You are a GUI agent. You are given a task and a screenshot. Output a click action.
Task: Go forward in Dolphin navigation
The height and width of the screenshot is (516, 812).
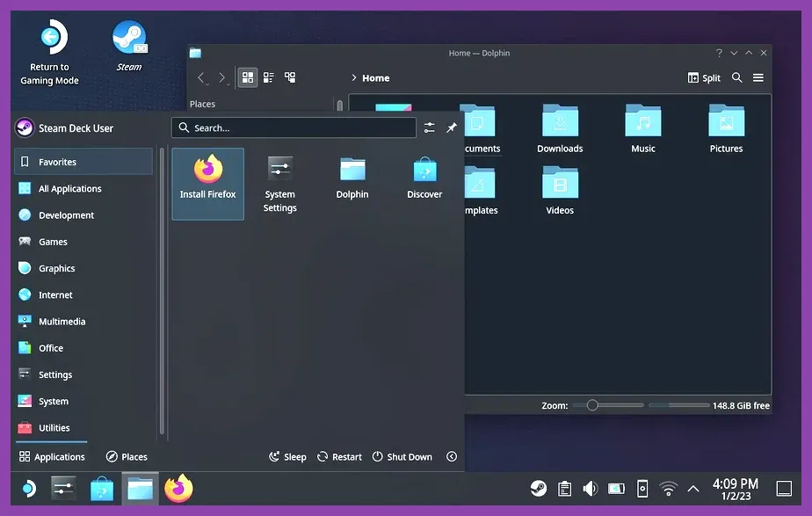pos(223,78)
